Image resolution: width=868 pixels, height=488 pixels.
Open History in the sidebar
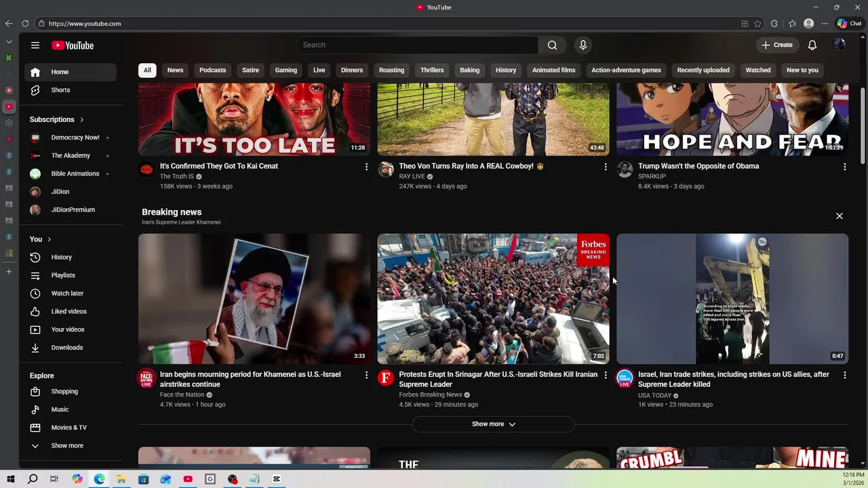(x=71, y=258)
